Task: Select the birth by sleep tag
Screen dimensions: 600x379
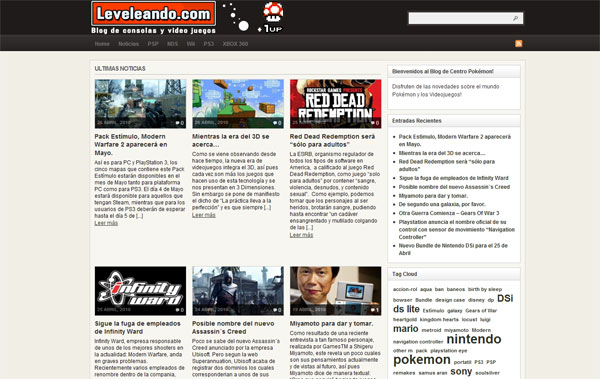Action: pyautogui.click(x=485, y=289)
